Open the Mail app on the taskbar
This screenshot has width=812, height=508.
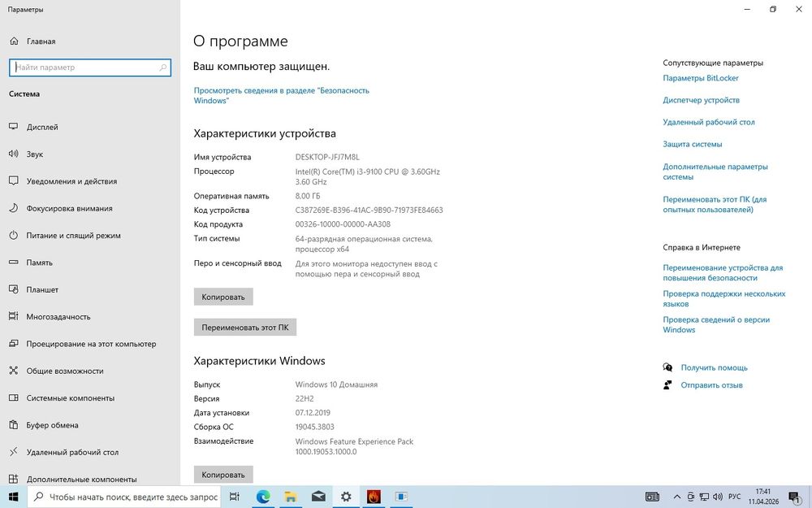coord(318,497)
